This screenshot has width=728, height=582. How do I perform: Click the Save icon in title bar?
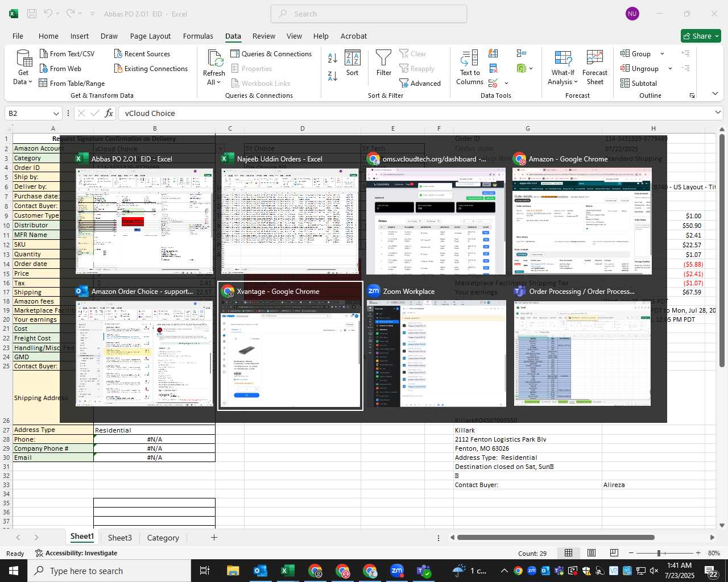coord(32,14)
